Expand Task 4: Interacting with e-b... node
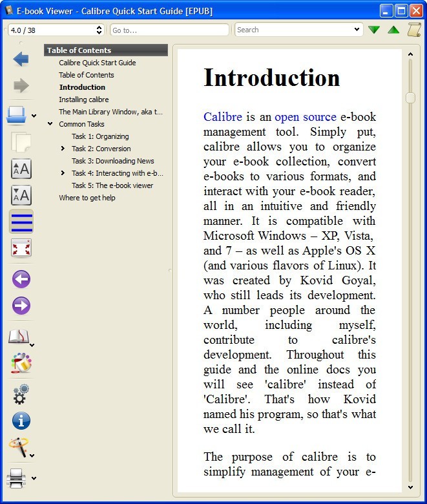Image resolution: width=427 pixels, height=504 pixels. pyautogui.click(x=63, y=173)
